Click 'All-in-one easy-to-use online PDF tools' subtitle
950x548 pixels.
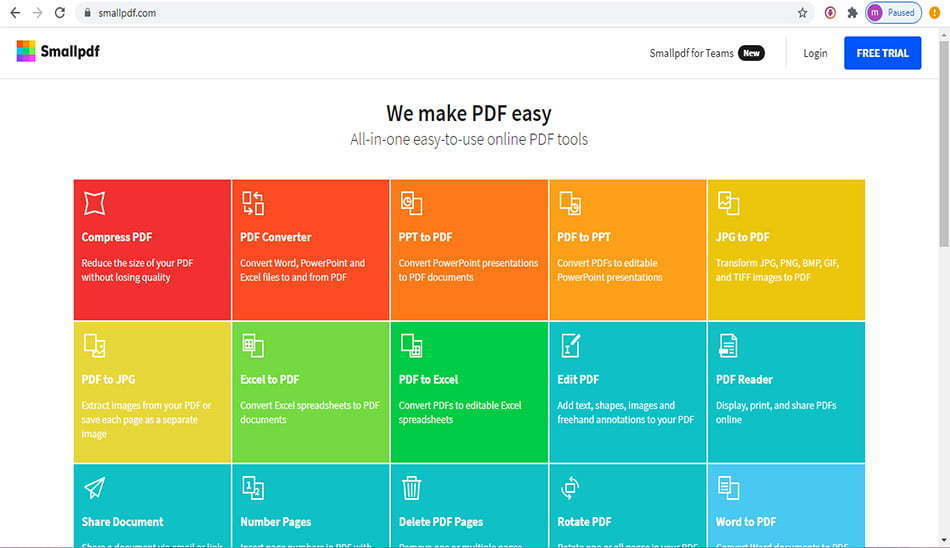(x=469, y=139)
